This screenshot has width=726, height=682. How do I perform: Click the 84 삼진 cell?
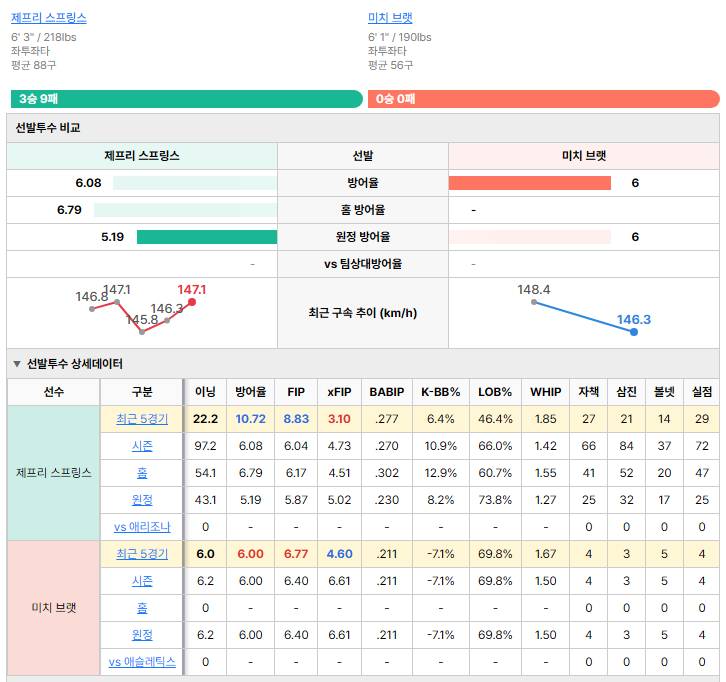[626, 446]
